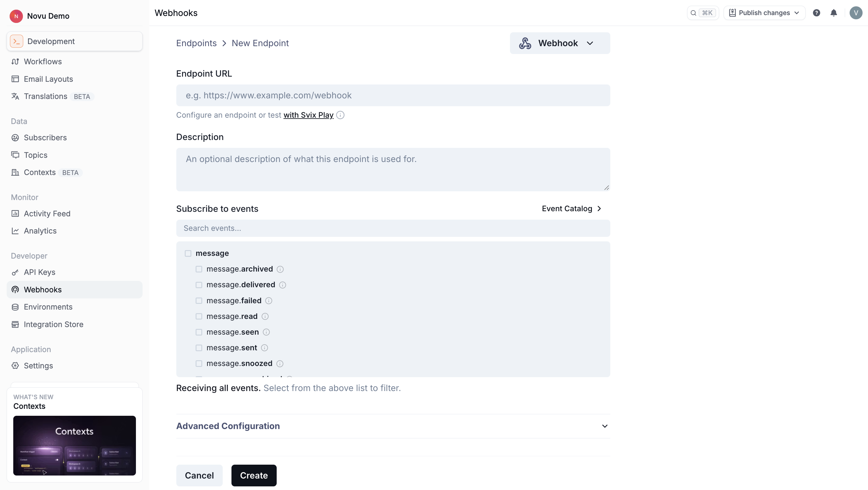Select all message events via parent checkbox
Image resolution: width=868 pixels, height=490 pixels.
188,253
